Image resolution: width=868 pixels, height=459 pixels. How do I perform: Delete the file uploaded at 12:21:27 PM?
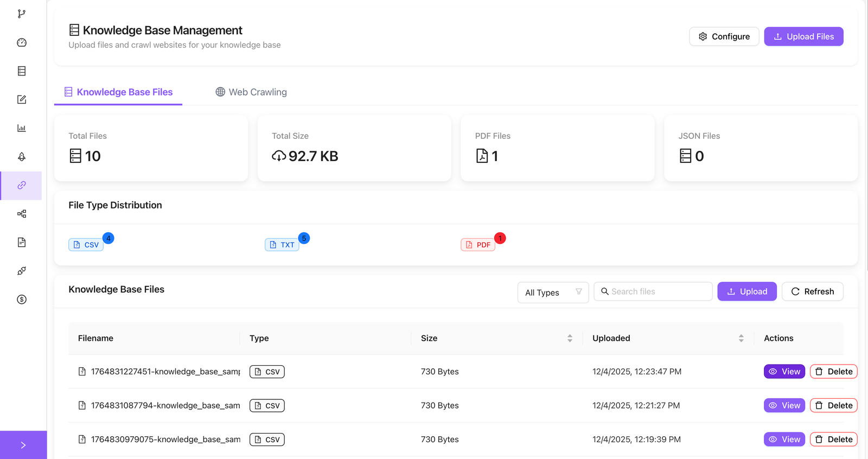click(833, 405)
